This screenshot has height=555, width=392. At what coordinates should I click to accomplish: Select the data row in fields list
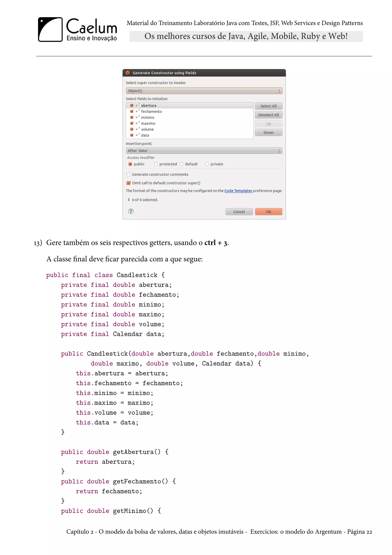pos(190,135)
